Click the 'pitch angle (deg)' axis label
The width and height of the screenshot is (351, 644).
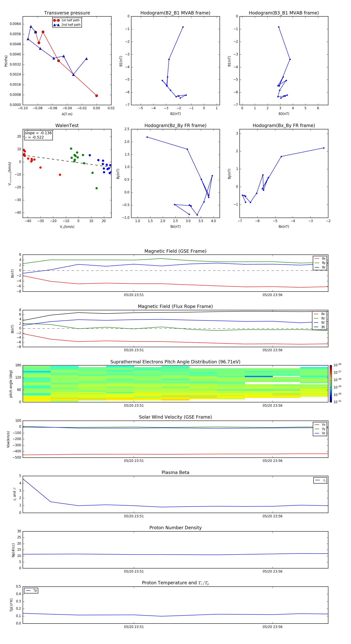pos(11,384)
